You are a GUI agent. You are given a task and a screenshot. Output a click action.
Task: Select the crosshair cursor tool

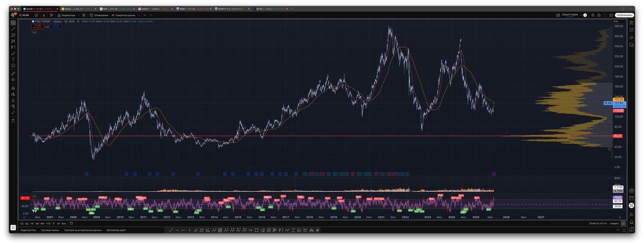[13, 23]
